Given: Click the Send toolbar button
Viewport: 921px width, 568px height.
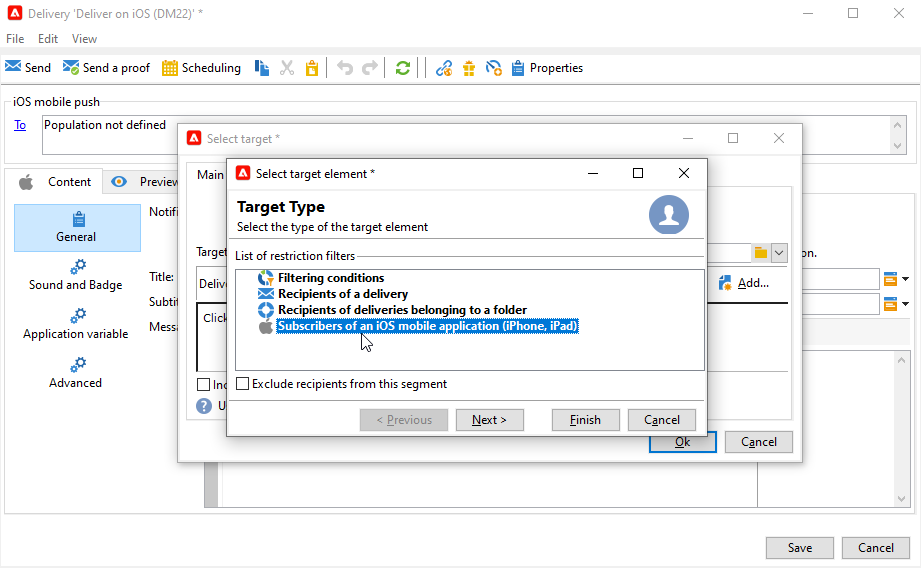Looking at the screenshot, I should tap(28, 68).
